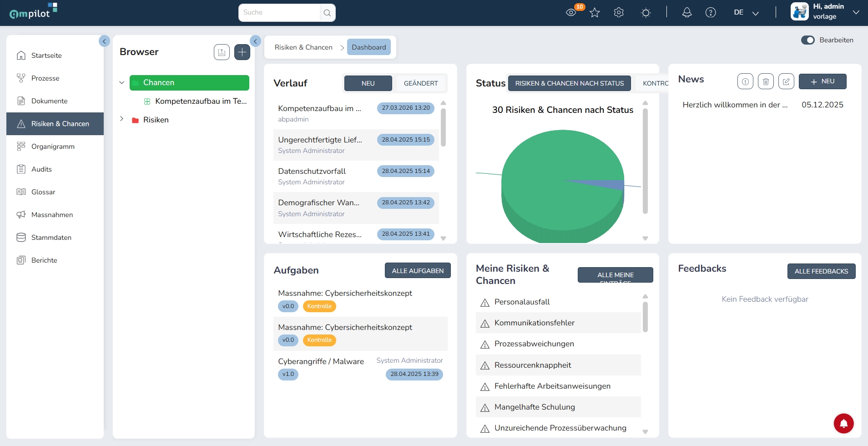Open settings gear icon in header
This screenshot has width=868, height=446.
pos(619,13)
